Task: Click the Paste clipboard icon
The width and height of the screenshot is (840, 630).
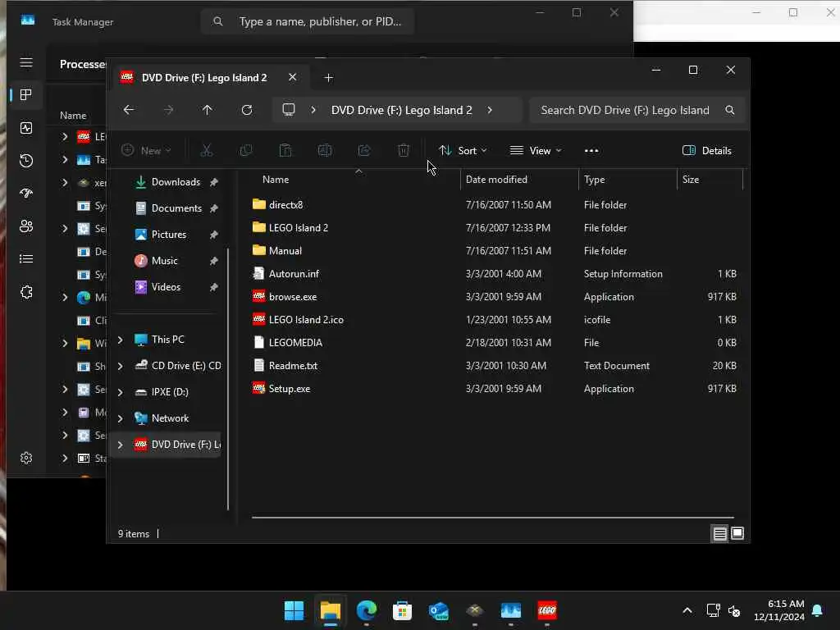Action: [x=285, y=151]
